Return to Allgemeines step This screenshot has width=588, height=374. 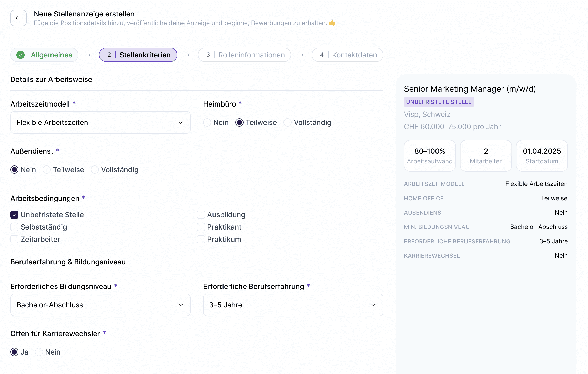44,55
